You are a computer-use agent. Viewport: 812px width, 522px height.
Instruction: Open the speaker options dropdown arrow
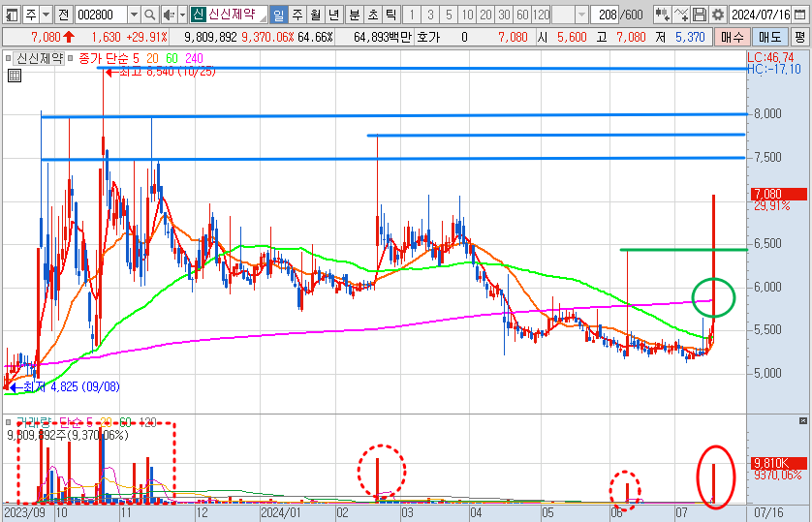(182, 15)
